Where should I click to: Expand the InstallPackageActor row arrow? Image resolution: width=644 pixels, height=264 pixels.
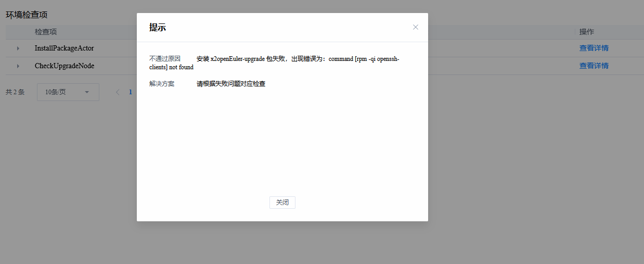18,48
